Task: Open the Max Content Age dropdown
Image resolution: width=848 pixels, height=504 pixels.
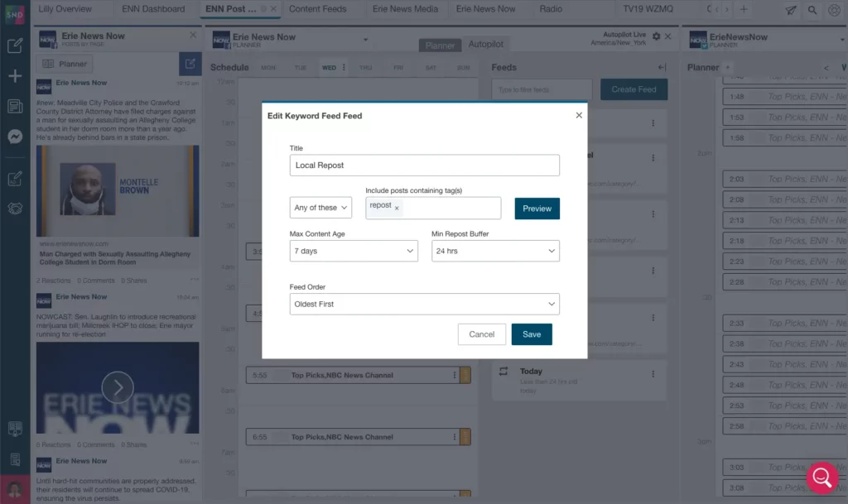Action: tap(354, 251)
